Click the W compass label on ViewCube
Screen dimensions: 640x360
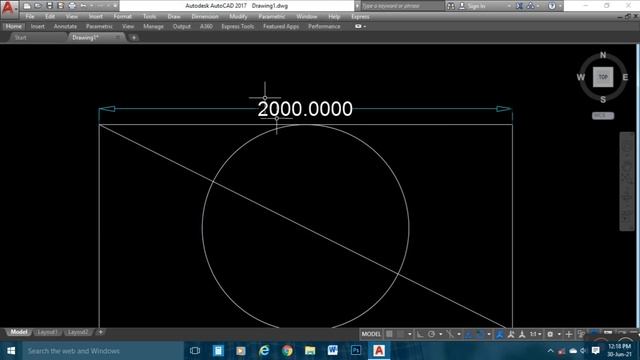click(x=580, y=77)
